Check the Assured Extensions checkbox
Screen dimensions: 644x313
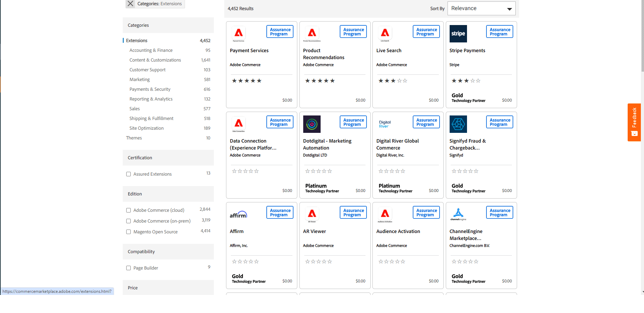pos(128,174)
